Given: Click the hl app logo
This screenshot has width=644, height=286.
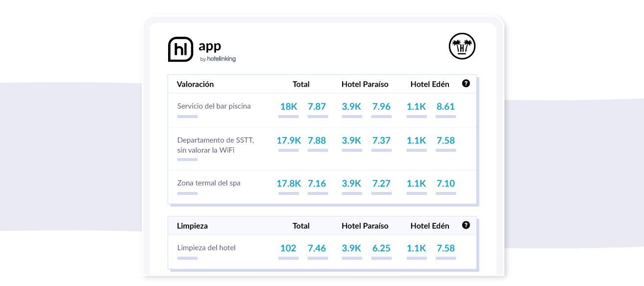Looking at the screenshot, I should coord(202,49).
